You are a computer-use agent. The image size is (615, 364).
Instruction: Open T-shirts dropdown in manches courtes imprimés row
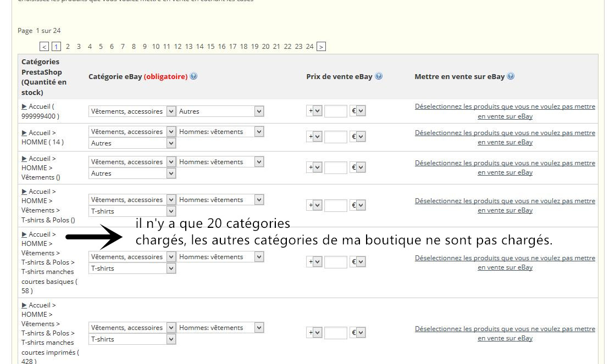point(132,339)
